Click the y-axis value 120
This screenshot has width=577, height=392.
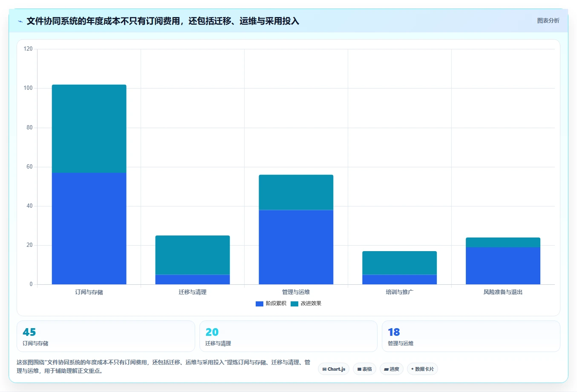point(28,49)
